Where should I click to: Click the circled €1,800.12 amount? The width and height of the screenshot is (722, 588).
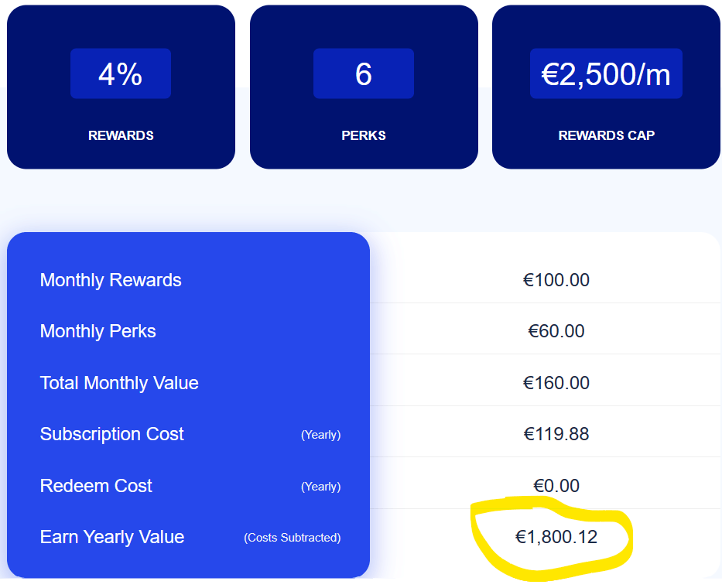(x=556, y=537)
